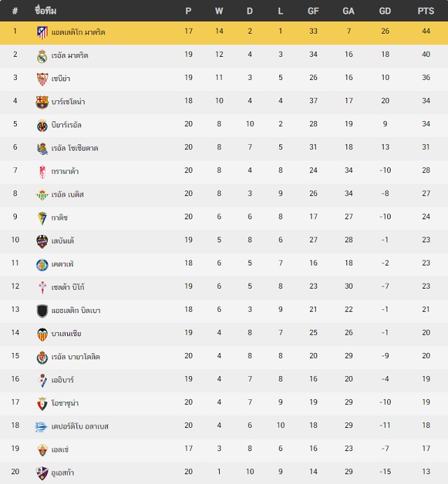Viewport: 448px width, 484px height.
Task: Sort table by PTS column header
Action: pos(426,11)
